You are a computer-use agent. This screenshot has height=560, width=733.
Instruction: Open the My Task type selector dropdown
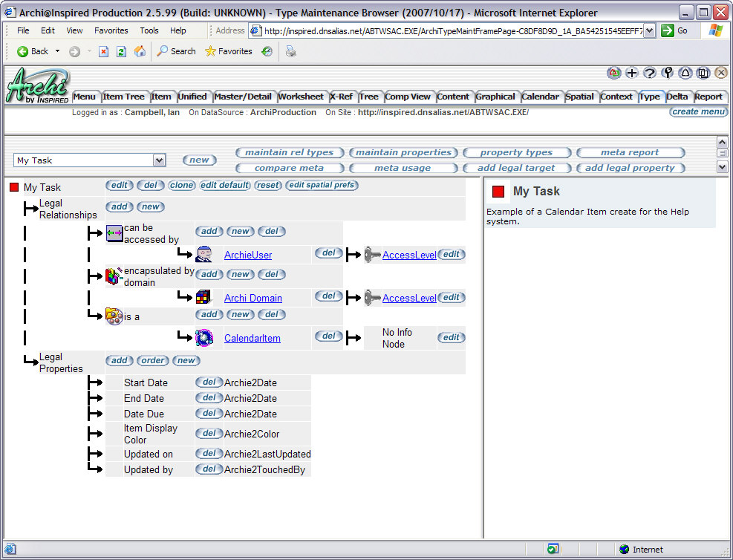click(x=159, y=160)
